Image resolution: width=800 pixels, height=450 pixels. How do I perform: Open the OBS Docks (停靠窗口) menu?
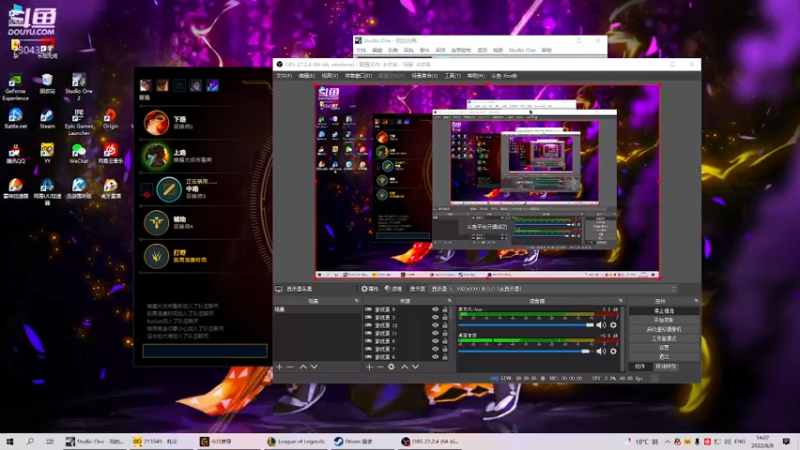coord(358,76)
